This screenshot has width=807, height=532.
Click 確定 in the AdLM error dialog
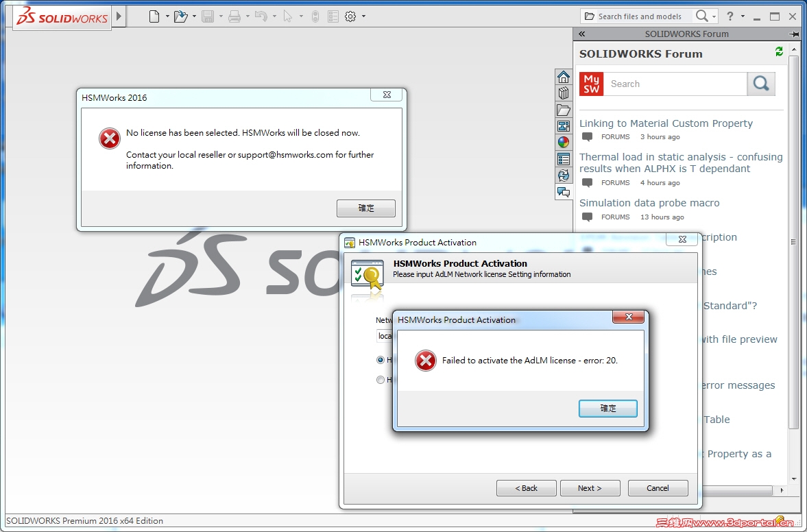point(608,409)
